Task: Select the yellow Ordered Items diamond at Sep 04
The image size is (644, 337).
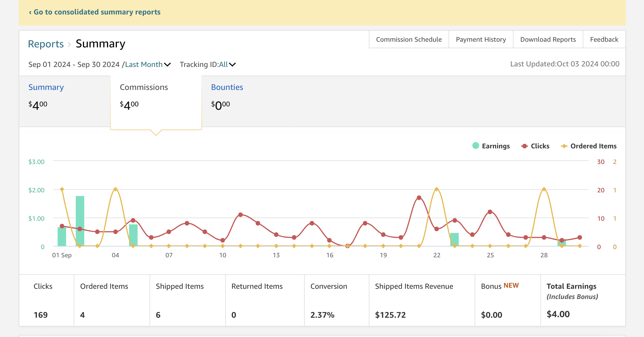Action: (115, 189)
